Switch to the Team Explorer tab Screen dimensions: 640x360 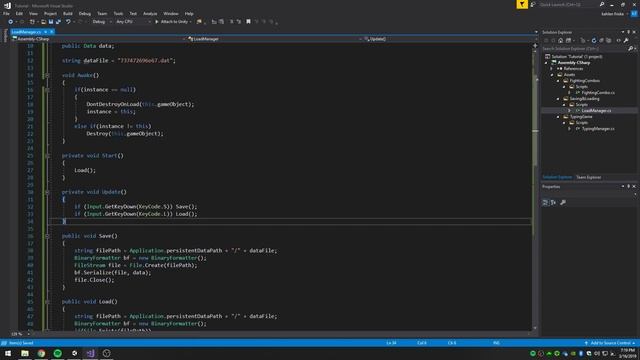tap(589, 177)
